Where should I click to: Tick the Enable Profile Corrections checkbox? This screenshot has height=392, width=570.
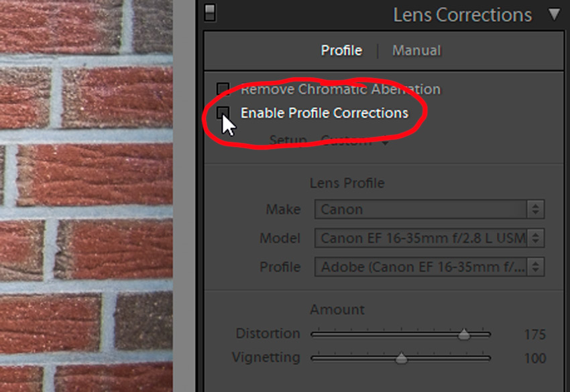223,113
